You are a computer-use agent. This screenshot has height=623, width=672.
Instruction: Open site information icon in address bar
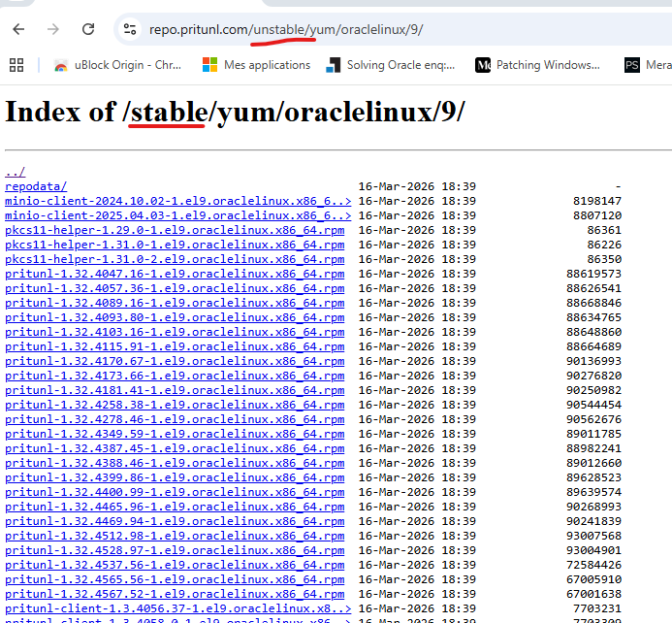130,29
